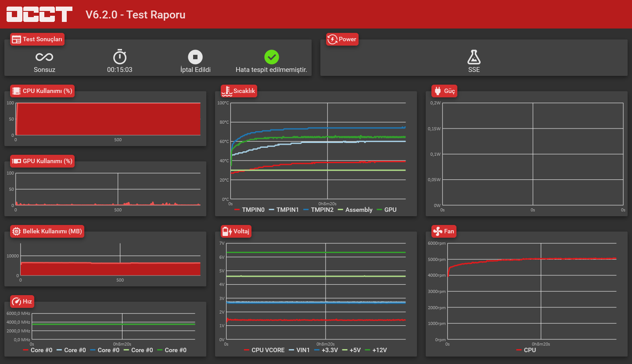
Task: Click the 0,05W axis label
Action: (434, 180)
